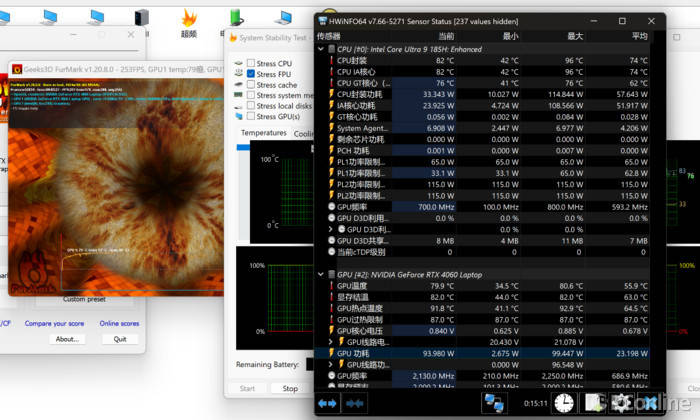Click the HWiNFO logging sheet icon
The height and width of the screenshot is (420, 700).
pyautogui.click(x=591, y=402)
